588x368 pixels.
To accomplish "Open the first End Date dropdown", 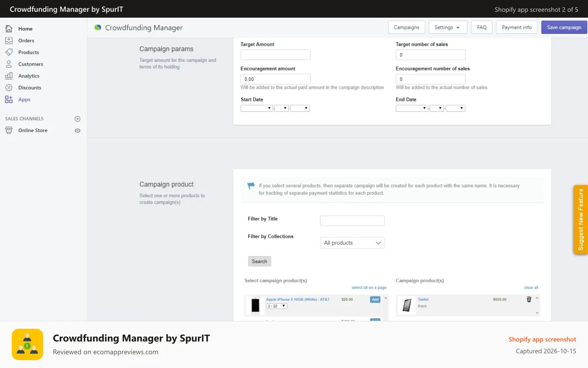I will click(412, 108).
